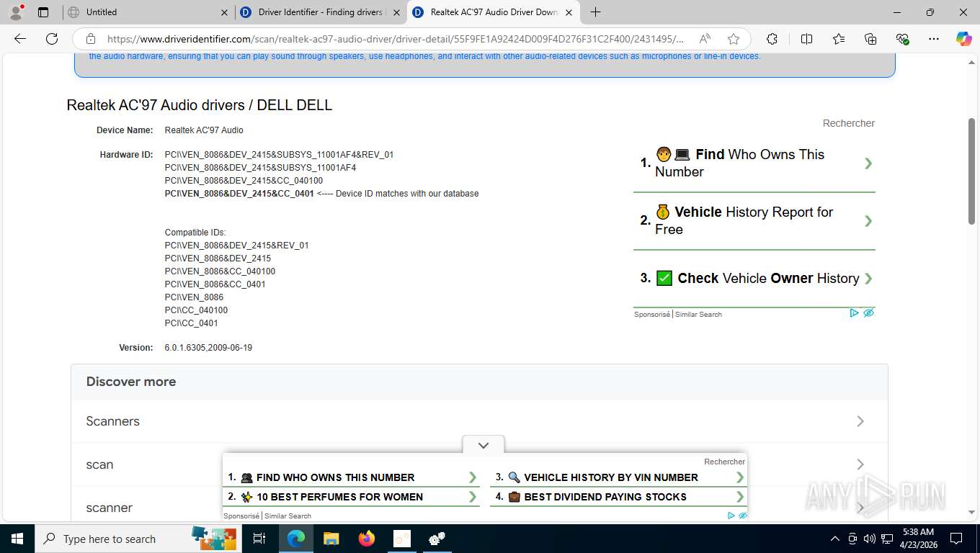
Task: Open Collections panel
Action: click(870, 39)
